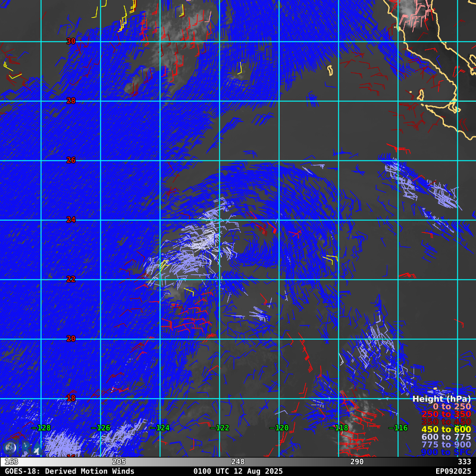Click the EP092025 storm identifier
This screenshot has height=476, width=476.
coord(453,471)
